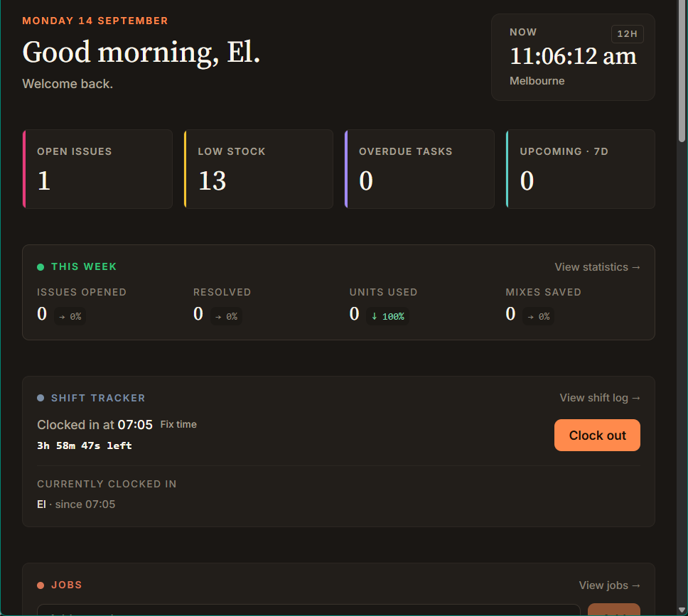The height and width of the screenshot is (616, 688).
Task: Click the green dot beside This Week
Action: tap(41, 266)
